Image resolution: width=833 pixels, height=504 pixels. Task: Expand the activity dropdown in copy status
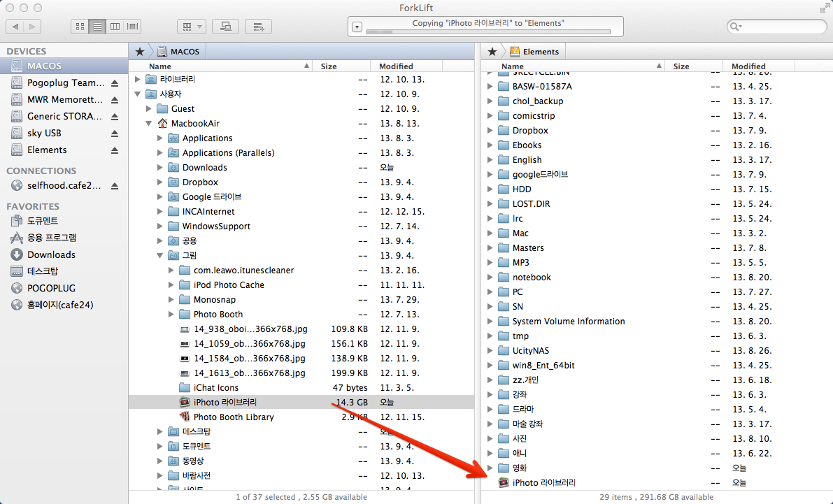[x=357, y=27]
